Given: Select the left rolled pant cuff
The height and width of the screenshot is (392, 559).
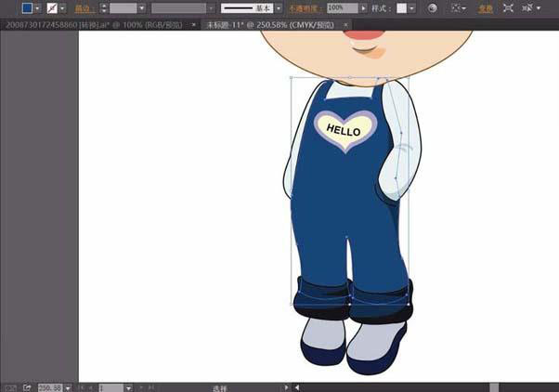Looking at the screenshot, I should [x=321, y=298].
